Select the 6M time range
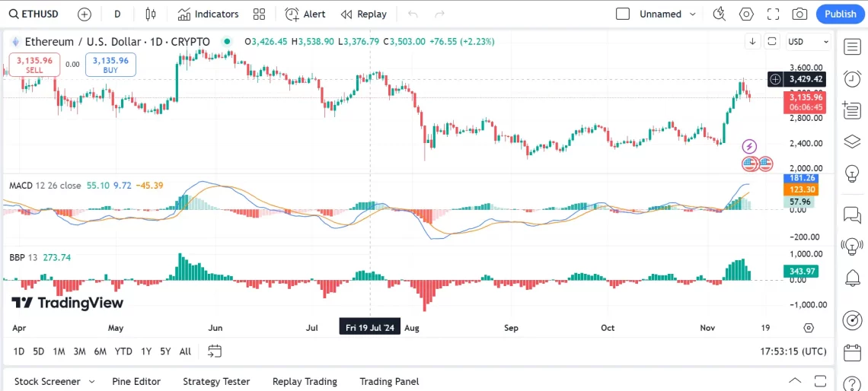 point(100,351)
